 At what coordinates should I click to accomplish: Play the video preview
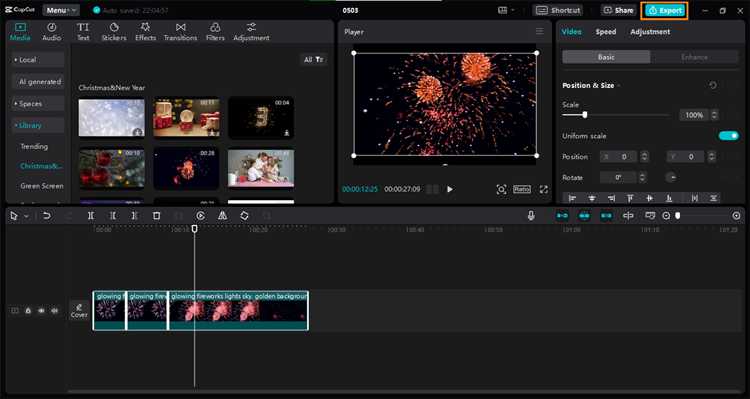click(450, 189)
